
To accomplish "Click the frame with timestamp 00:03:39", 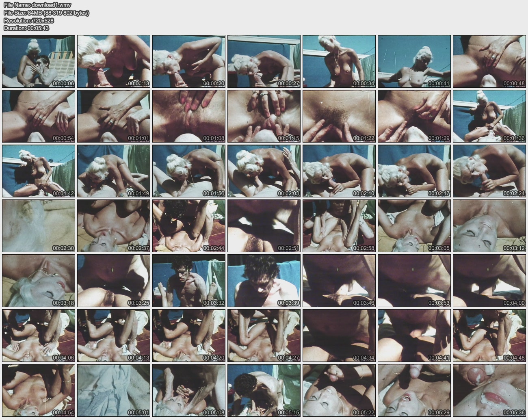I will (x=264, y=281).
